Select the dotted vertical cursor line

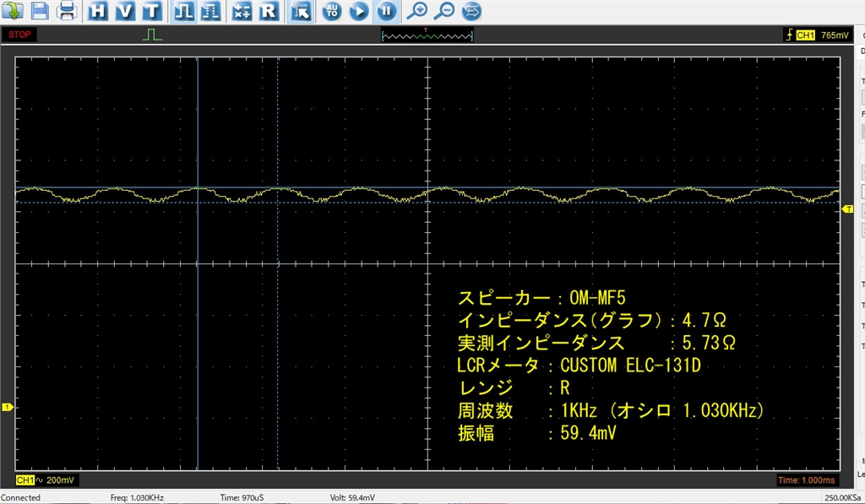click(x=277, y=331)
